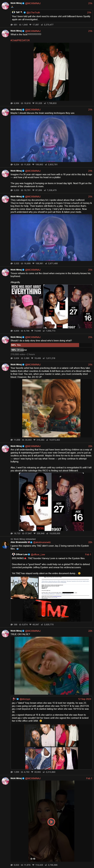Open the #ChildPREDATOR hashtag
Screen dimensions: 94x868
pyautogui.click(x=20, y=40)
